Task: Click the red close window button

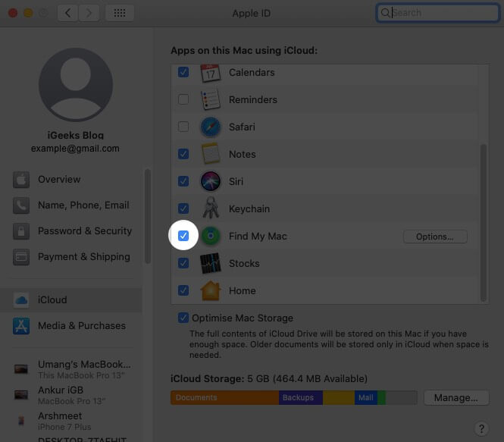Action: [13, 13]
